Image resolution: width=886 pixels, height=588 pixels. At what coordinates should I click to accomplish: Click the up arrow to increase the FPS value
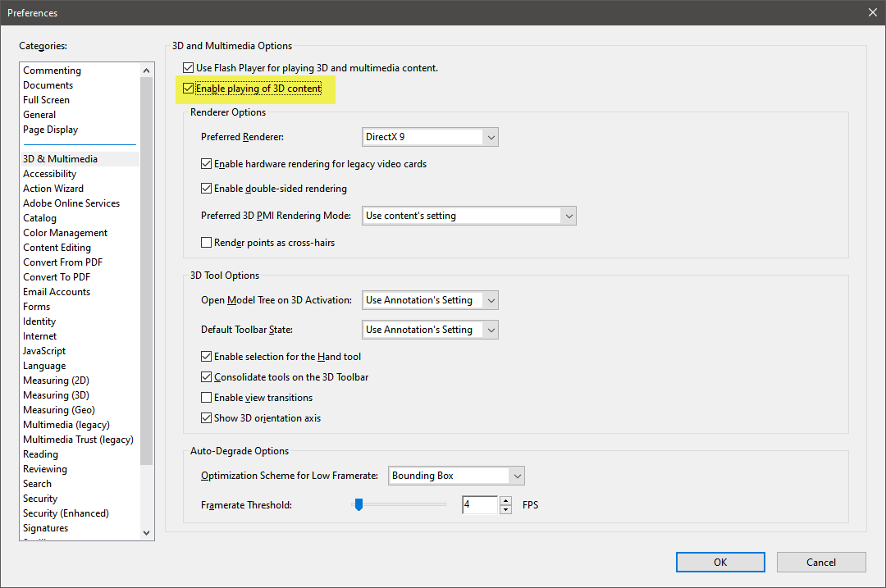click(505, 500)
